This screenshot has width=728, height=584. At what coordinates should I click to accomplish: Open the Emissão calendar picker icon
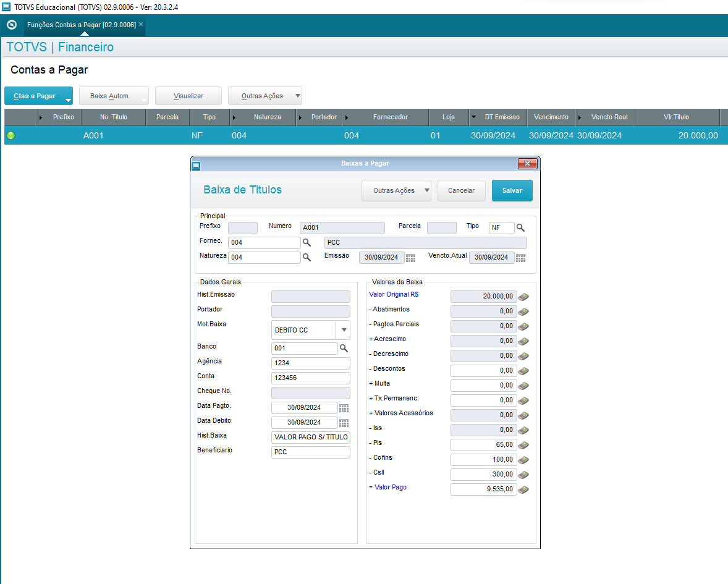click(x=410, y=258)
